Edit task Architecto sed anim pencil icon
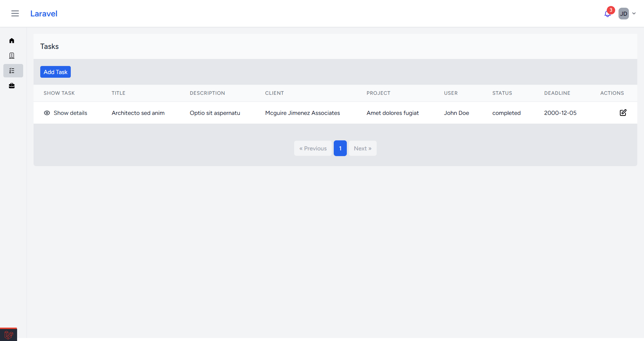 click(623, 113)
